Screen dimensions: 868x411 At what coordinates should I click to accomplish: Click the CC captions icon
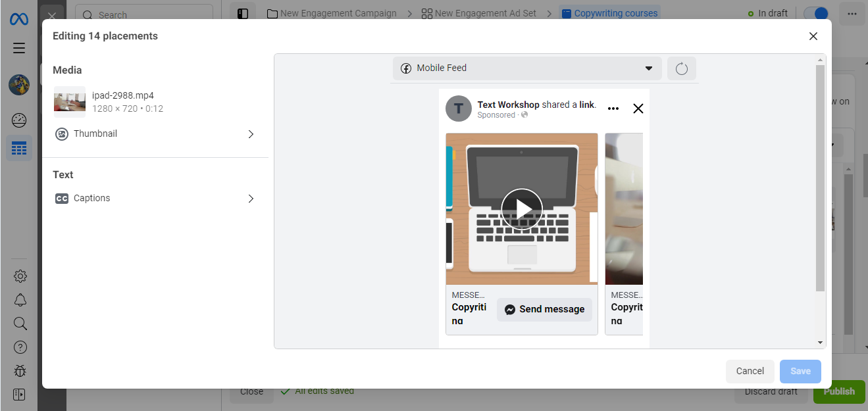(x=62, y=199)
